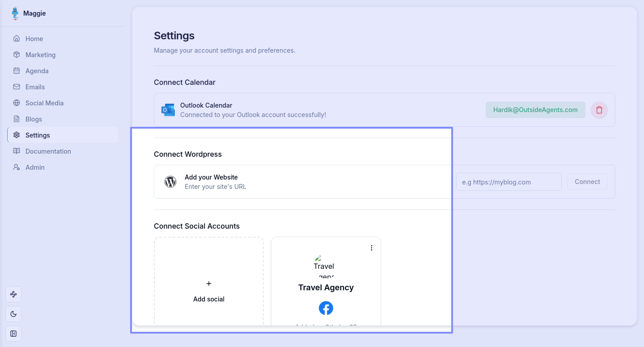Click the WordPress site URL input field
This screenshot has height=347, width=644.
click(x=508, y=182)
